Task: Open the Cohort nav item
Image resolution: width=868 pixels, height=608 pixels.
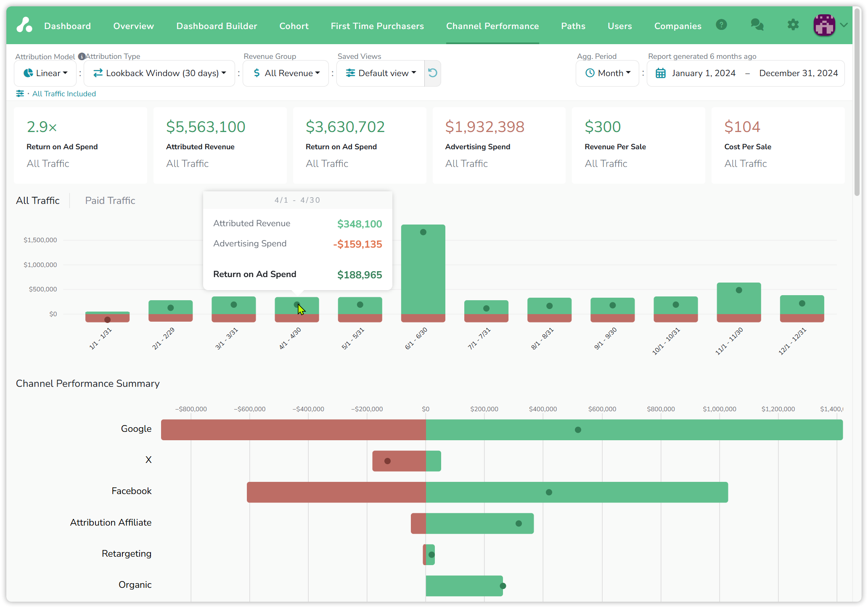Action: 294,26
